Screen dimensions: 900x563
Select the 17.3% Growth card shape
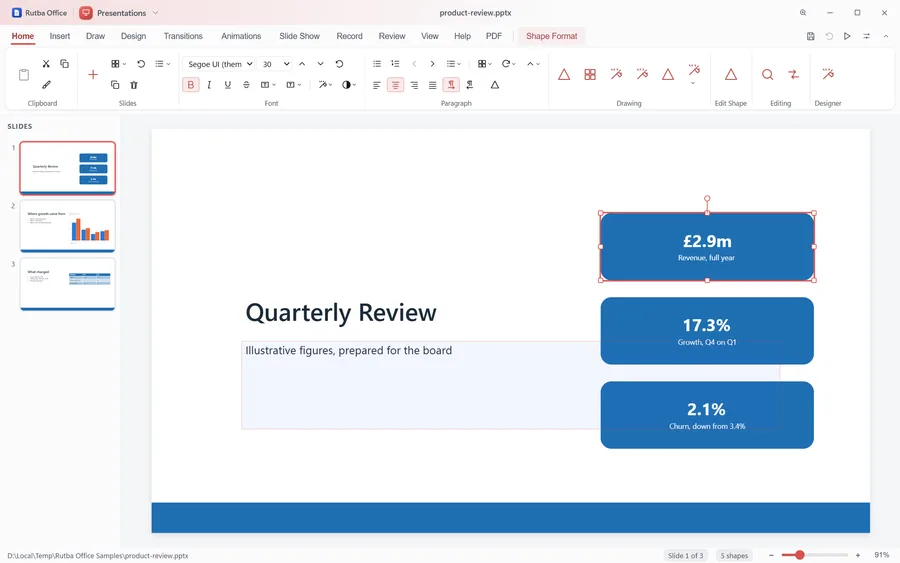pyautogui.click(x=707, y=331)
